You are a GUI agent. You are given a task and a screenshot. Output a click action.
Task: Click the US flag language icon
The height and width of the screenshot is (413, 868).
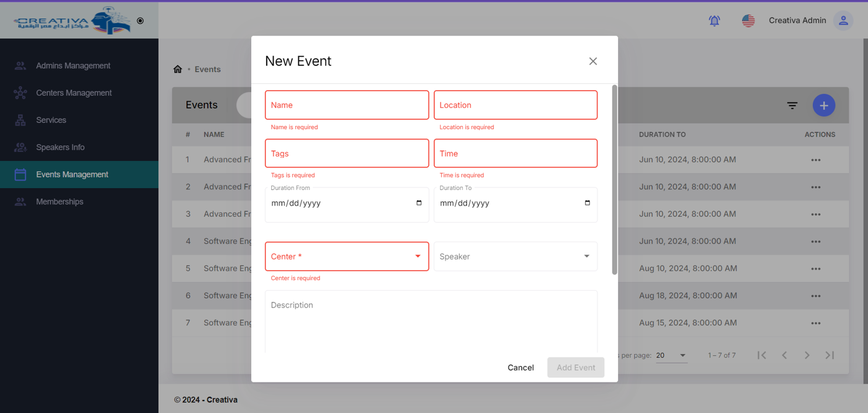point(748,20)
